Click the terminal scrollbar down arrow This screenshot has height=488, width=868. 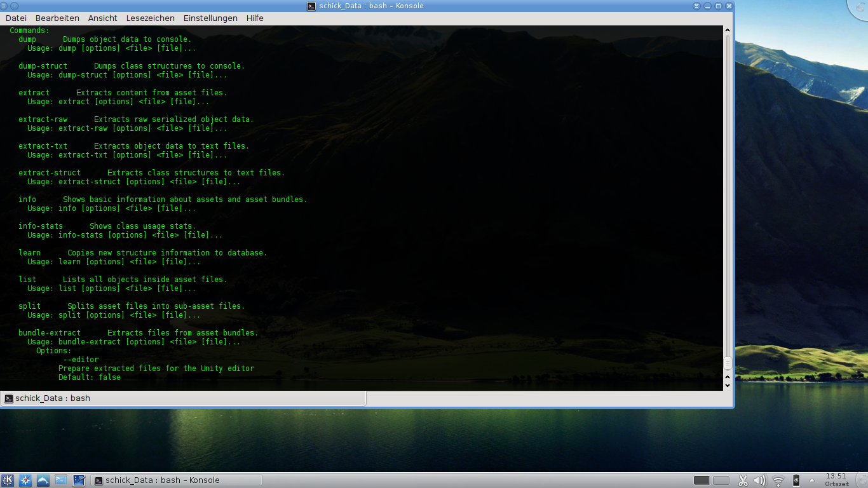click(x=728, y=385)
